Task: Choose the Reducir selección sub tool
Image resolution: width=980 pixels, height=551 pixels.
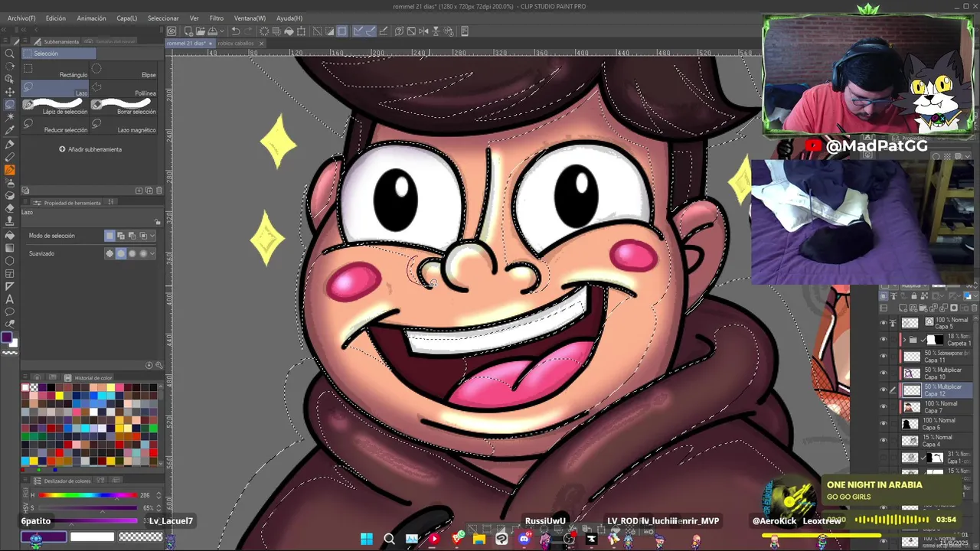Action: coord(55,126)
